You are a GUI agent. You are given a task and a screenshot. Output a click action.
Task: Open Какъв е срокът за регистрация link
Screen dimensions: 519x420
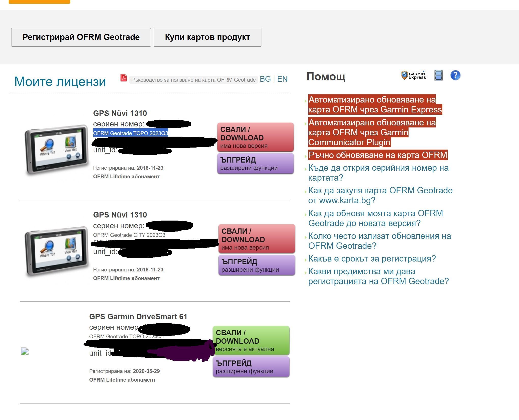tap(372, 259)
